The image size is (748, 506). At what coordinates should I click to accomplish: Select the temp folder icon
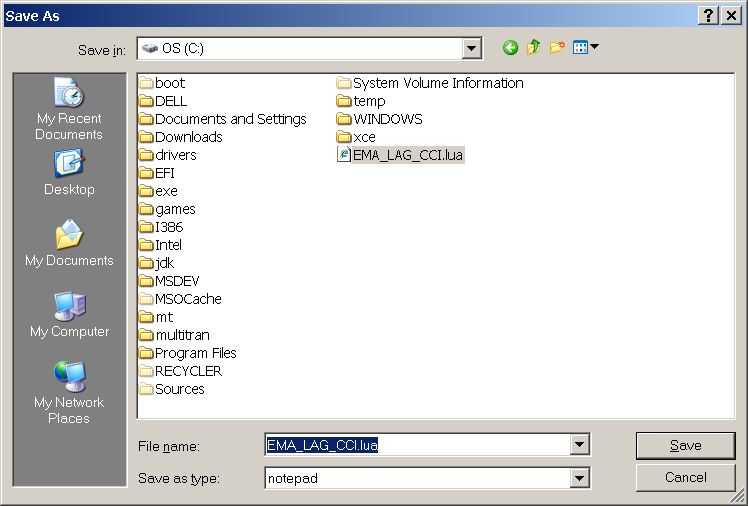343,101
